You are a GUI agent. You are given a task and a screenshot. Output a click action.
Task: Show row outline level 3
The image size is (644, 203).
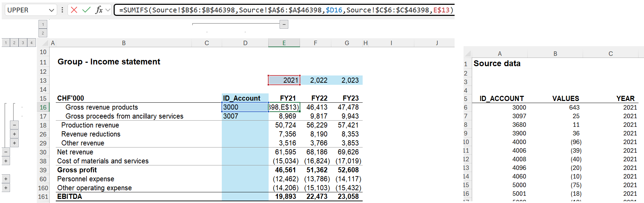click(23, 43)
